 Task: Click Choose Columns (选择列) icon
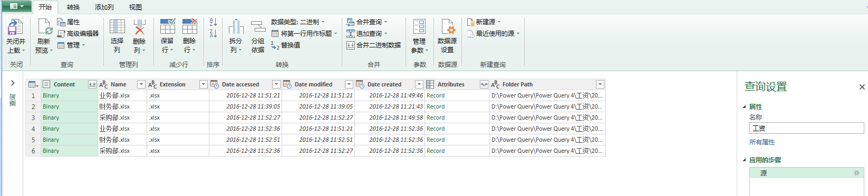click(117, 27)
